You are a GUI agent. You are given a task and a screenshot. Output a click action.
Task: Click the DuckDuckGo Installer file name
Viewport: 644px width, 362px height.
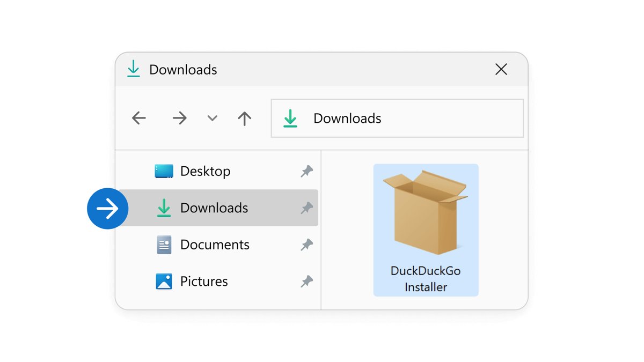(426, 279)
